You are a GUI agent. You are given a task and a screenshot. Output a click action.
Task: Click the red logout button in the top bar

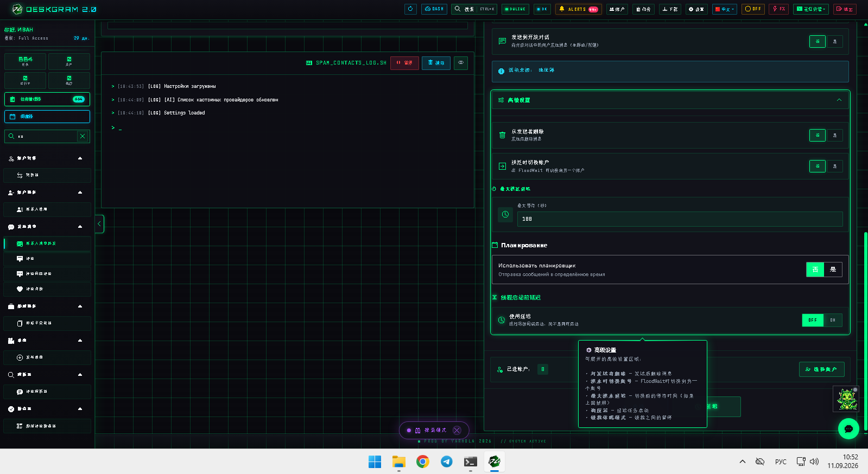844,9
